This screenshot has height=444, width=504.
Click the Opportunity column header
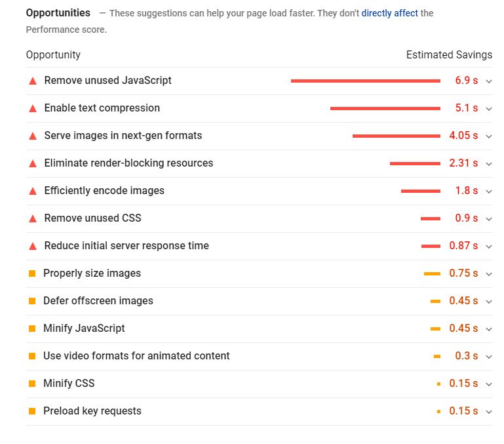click(x=53, y=55)
